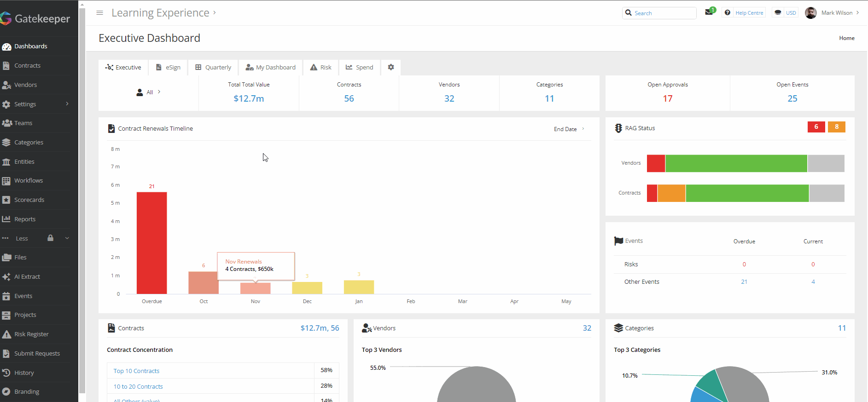Image resolution: width=868 pixels, height=402 pixels.
Task: Expand the Settings sidebar submenu
Action: coord(67,104)
